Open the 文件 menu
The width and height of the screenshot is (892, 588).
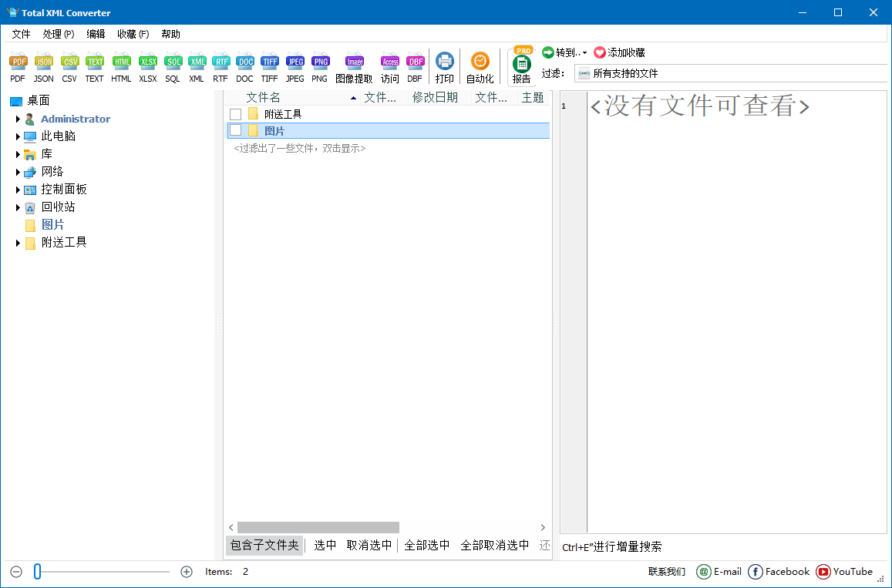pos(21,33)
